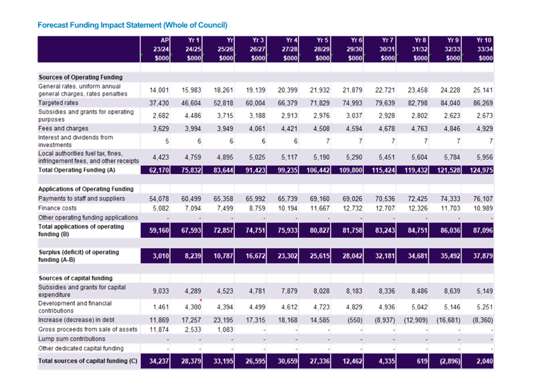Click the Finance costs row label
Image resolution: width=555 pixels, height=392 pixels.
coord(57,208)
